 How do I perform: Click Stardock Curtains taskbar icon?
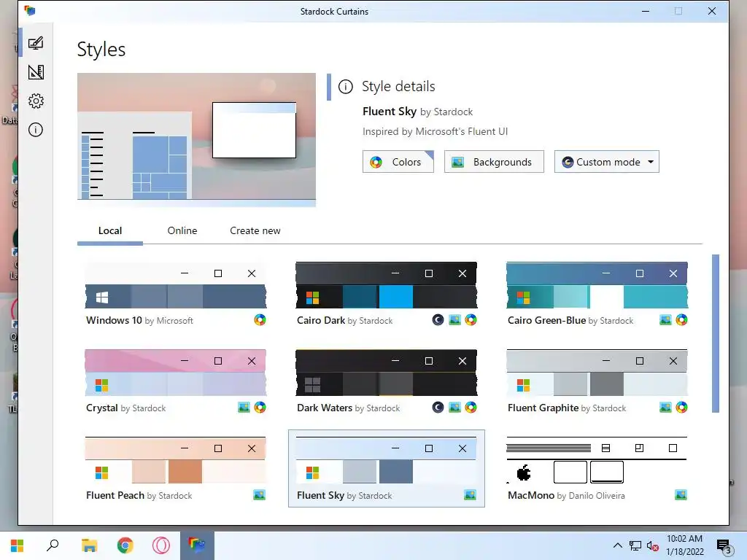click(x=197, y=545)
